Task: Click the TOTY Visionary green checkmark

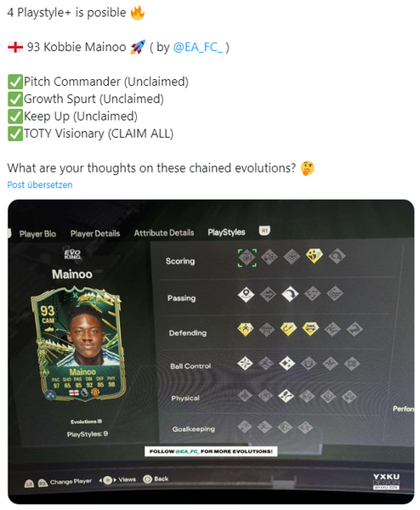Action: (x=15, y=133)
